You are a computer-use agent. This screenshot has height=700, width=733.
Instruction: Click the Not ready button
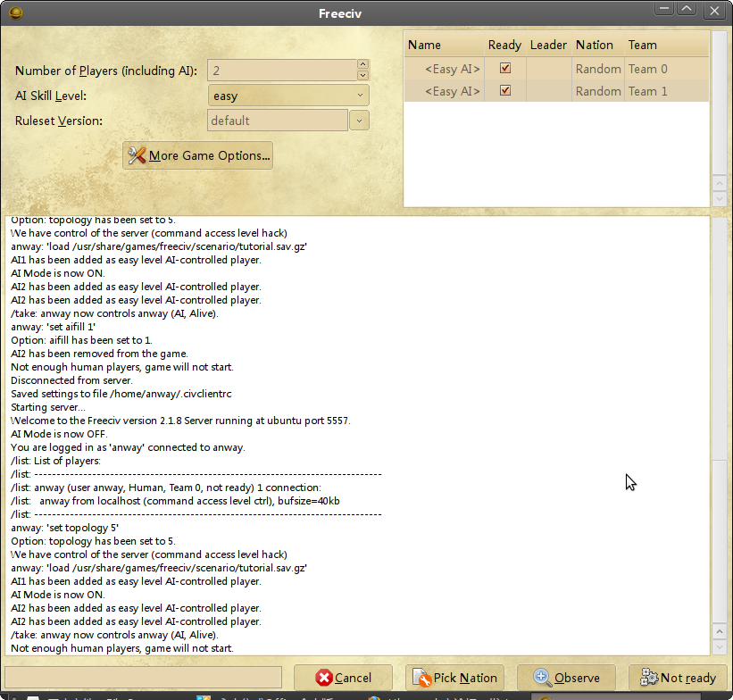678,678
